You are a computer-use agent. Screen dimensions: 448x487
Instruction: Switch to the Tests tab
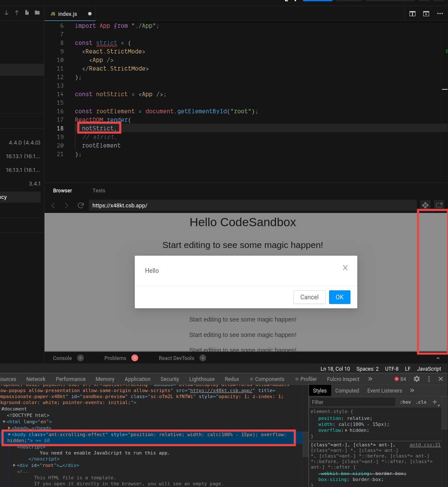tap(99, 191)
